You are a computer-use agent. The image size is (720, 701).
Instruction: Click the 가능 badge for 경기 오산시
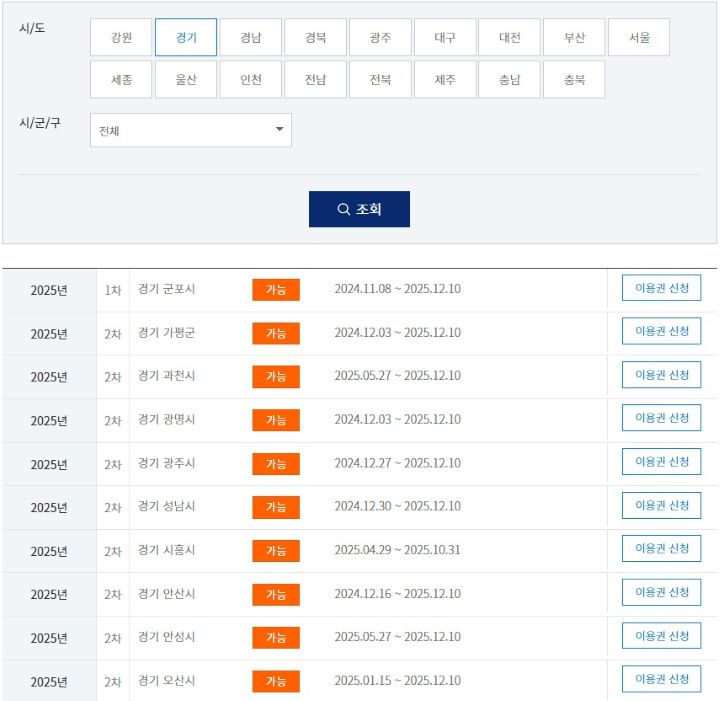pyautogui.click(x=276, y=681)
